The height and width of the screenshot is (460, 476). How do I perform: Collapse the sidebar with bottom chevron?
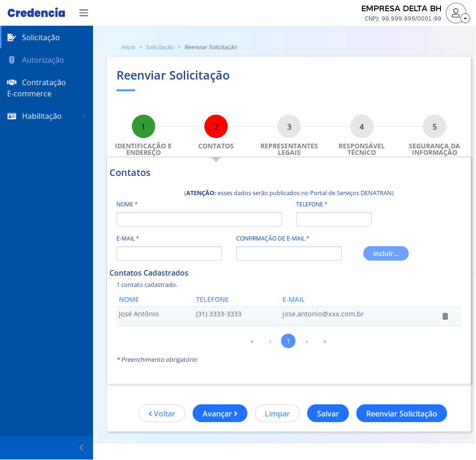81,448
